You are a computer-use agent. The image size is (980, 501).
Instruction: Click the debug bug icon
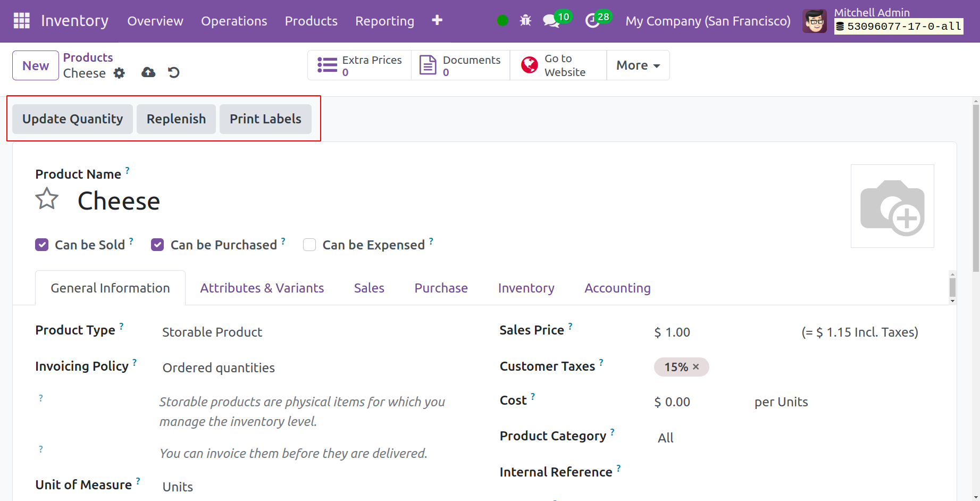525,21
